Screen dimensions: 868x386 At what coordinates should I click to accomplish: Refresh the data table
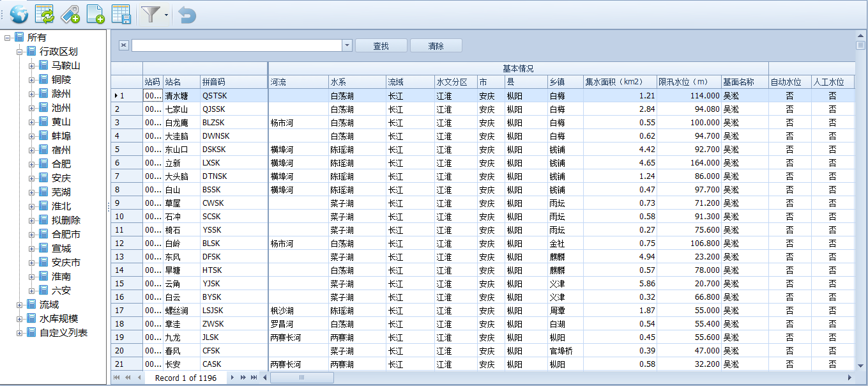click(43, 13)
